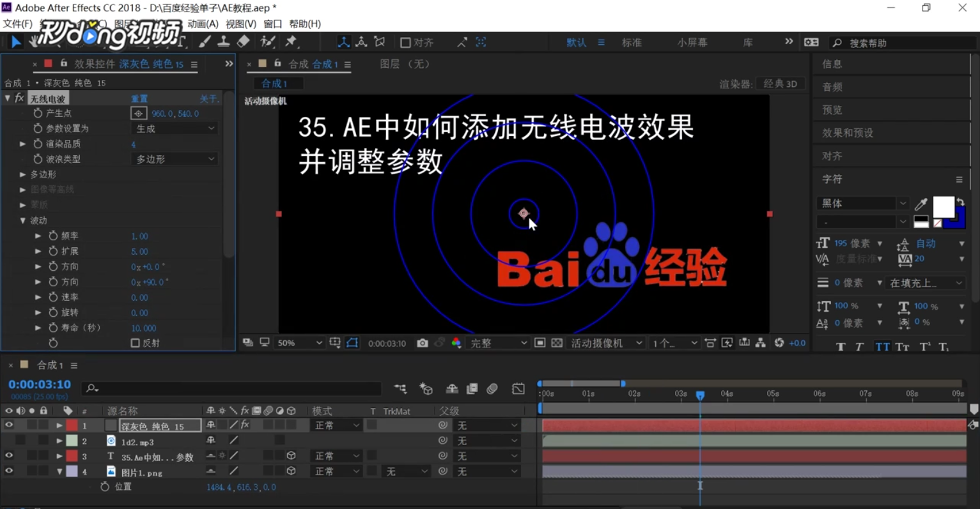Switch to 标准 workspace
Viewport: 980px width, 509px height.
[632, 43]
